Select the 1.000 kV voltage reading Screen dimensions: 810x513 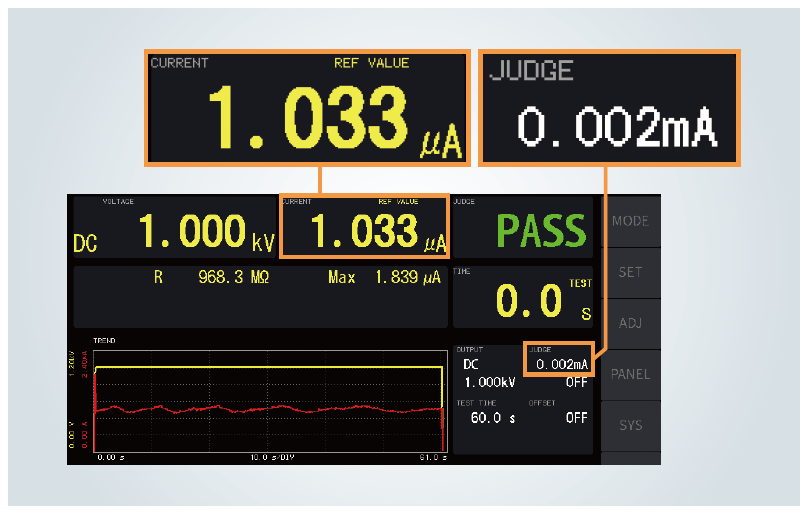[207, 231]
